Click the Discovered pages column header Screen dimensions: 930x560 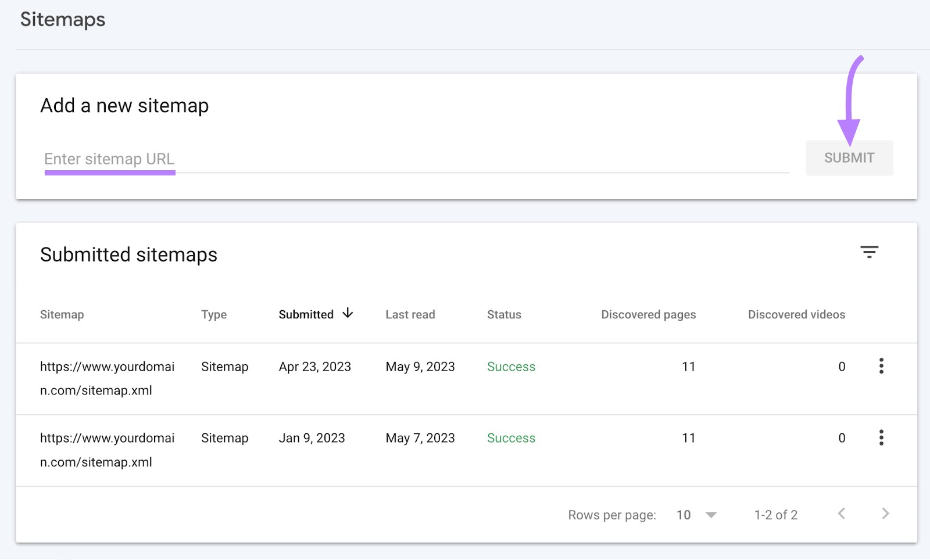tap(648, 314)
